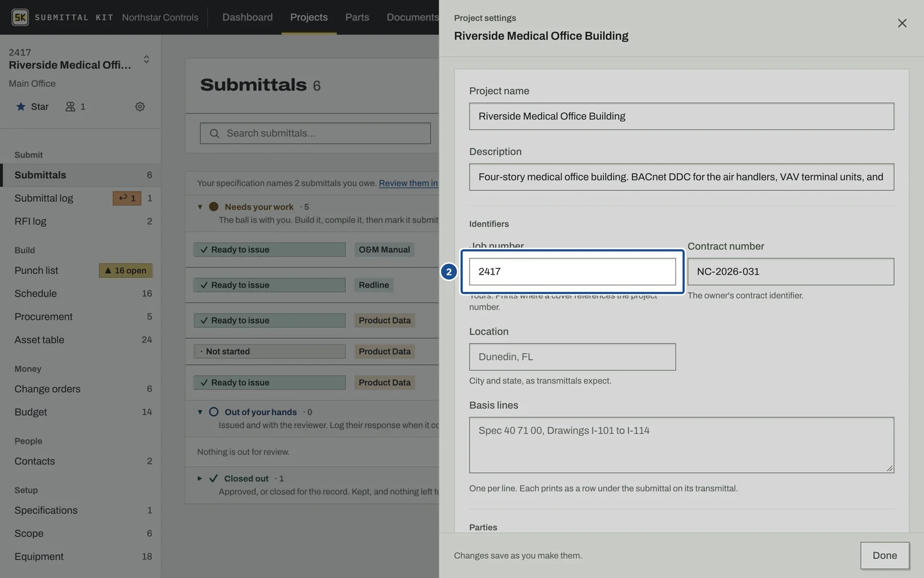Image resolution: width=924 pixels, height=578 pixels.
Task: Follow the Review them in link
Action: [x=408, y=183]
